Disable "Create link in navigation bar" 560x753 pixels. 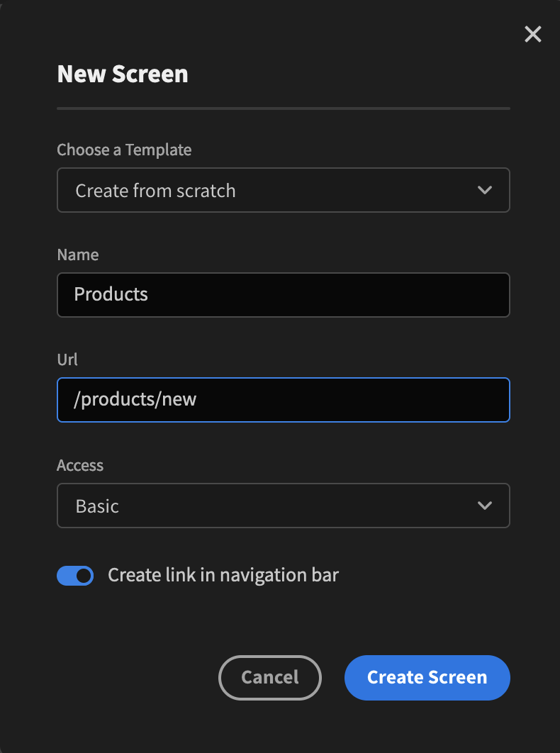[x=75, y=576]
